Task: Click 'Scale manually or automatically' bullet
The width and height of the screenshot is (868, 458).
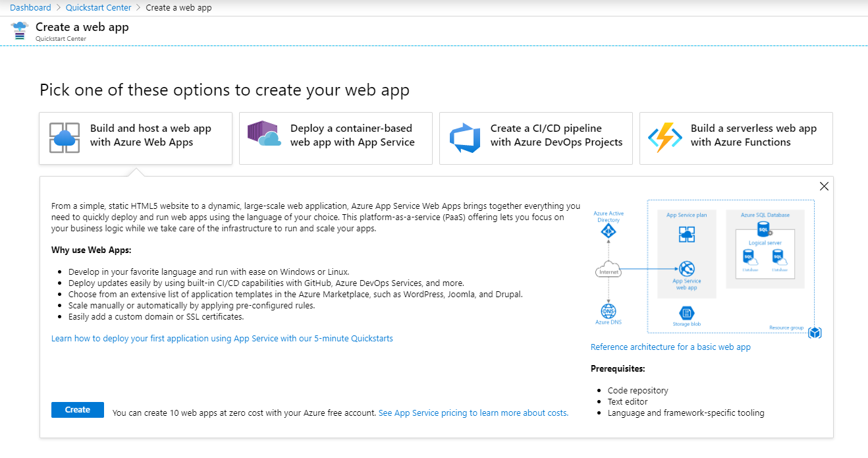Action: tap(192, 305)
